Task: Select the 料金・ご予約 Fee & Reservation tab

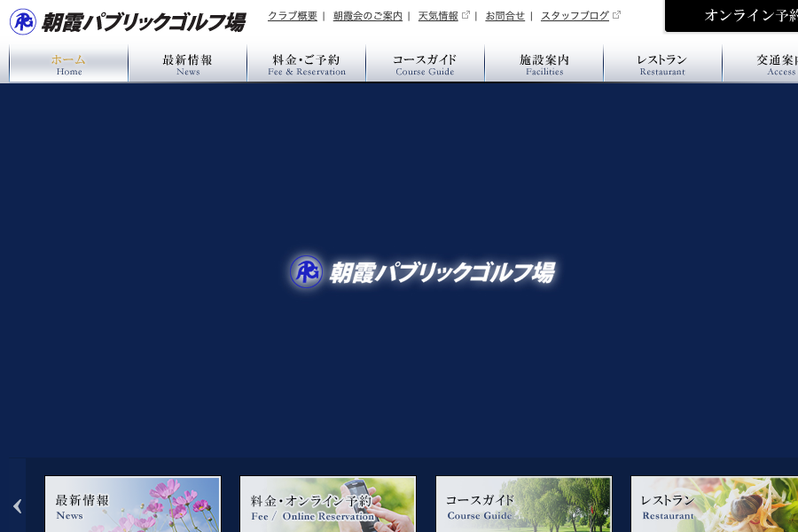Action: (x=307, y=63)
